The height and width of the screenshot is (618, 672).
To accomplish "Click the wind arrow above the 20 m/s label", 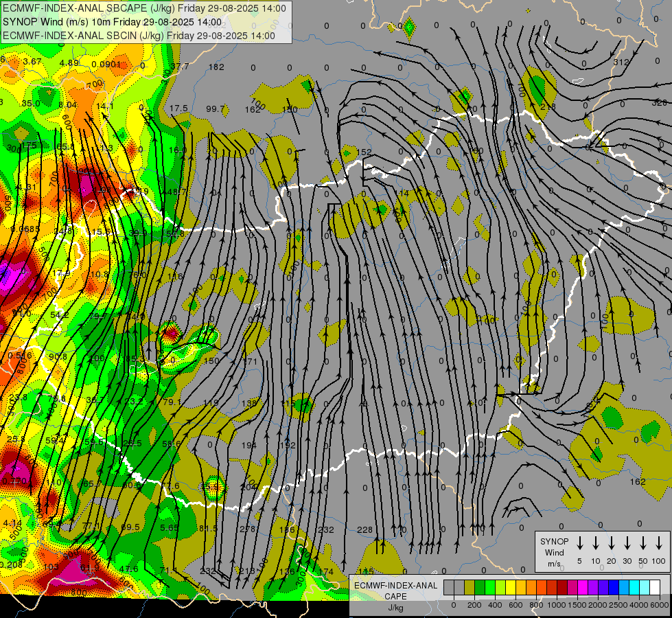I will point(611,543).
